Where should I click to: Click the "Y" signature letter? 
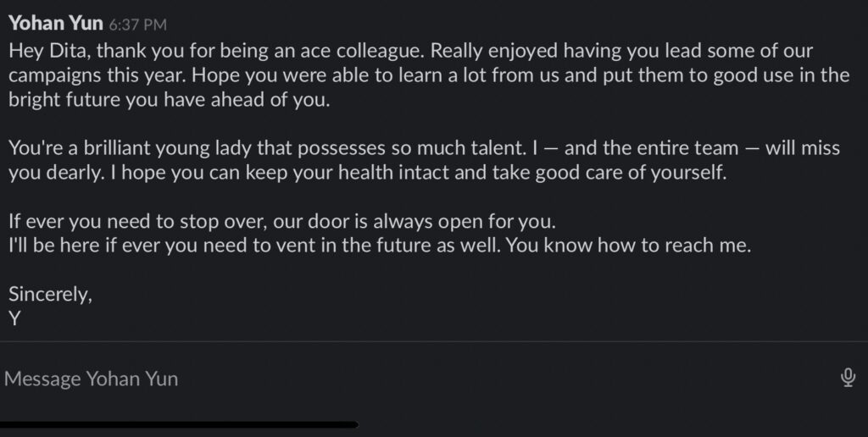(14, 319)
